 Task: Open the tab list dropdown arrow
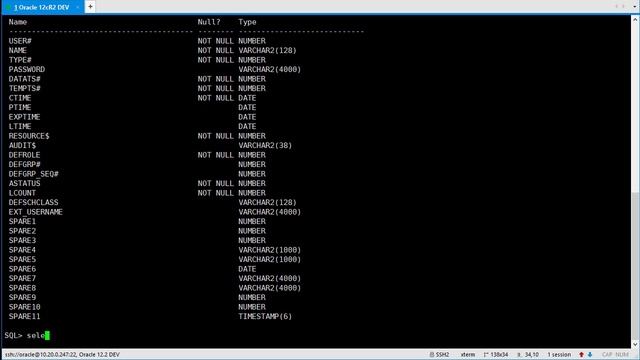(x=635, y=7)
